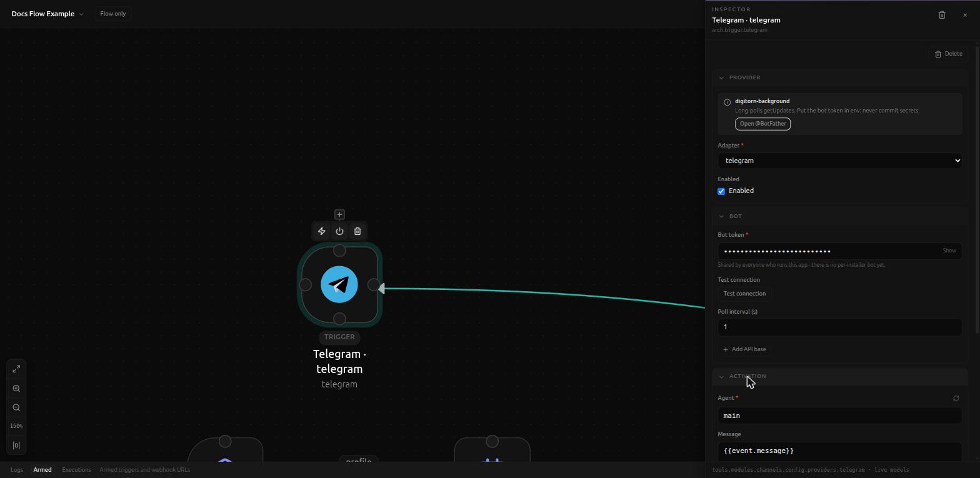Click the info icon beside digitorn-background

(x=727, y=102)
